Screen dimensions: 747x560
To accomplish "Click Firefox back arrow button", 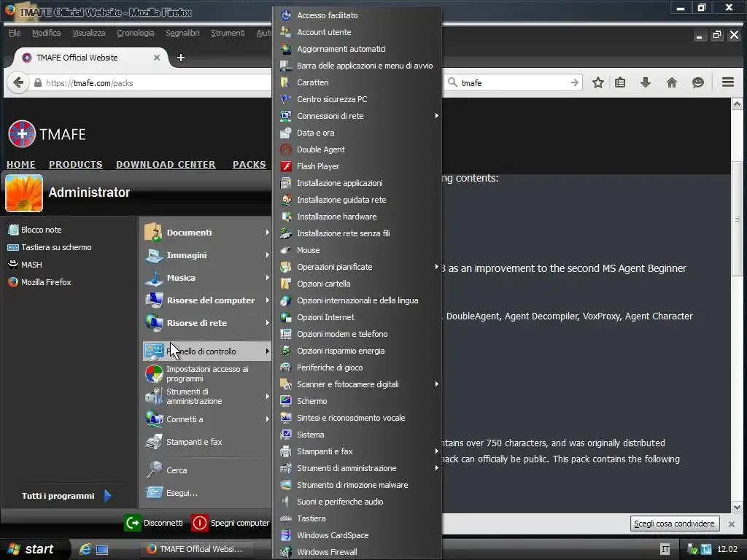I will [x=18, y=82].
